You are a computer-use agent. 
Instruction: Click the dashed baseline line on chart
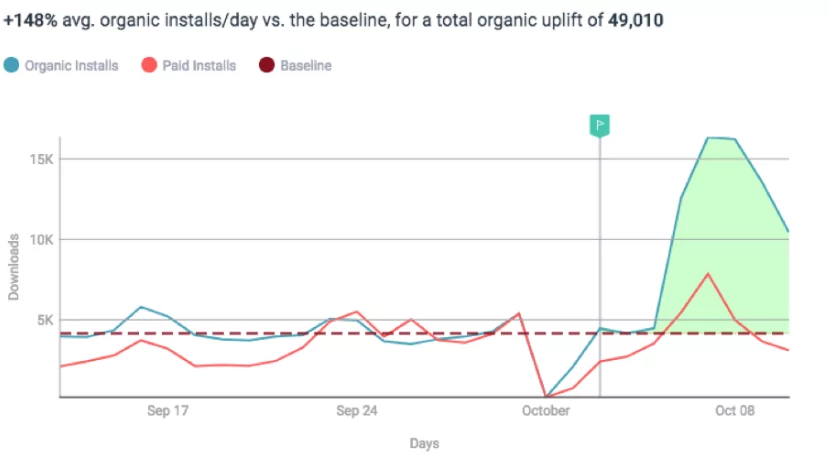pyautogui.click(x=250, y=333)
